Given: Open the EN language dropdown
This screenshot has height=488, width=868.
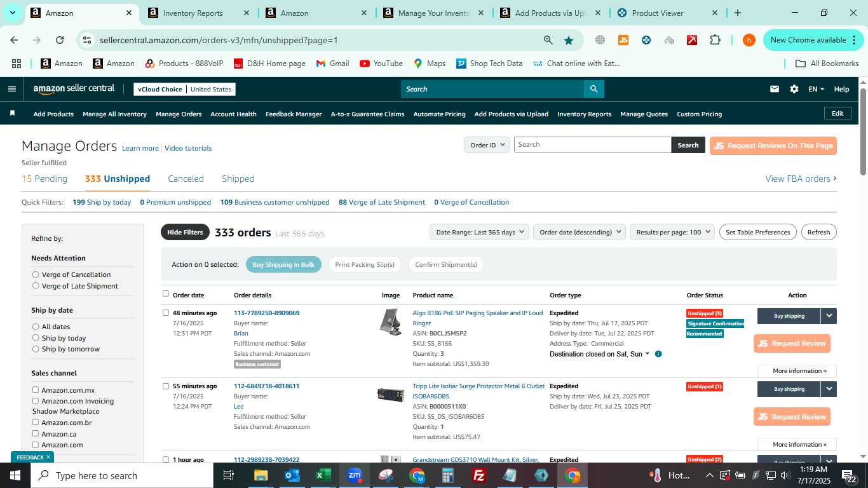Looking at the screenshot, I should (x=816, y=89).
